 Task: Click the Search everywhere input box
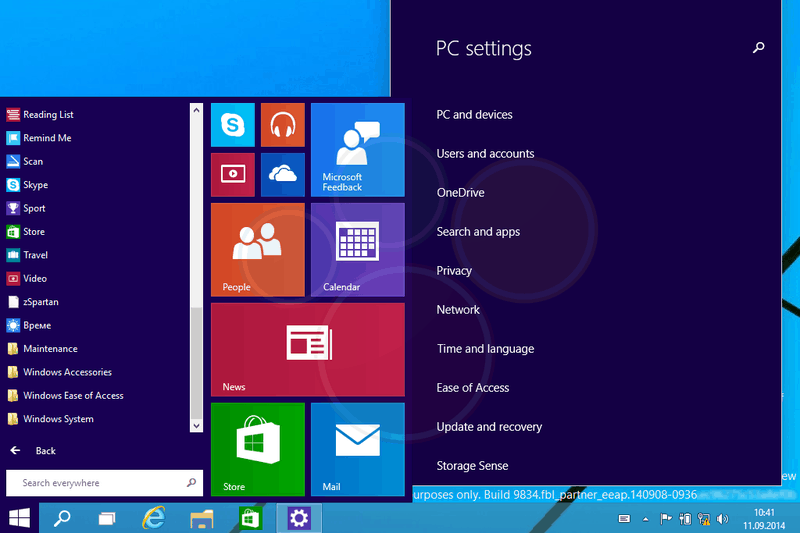coord(95,483)
